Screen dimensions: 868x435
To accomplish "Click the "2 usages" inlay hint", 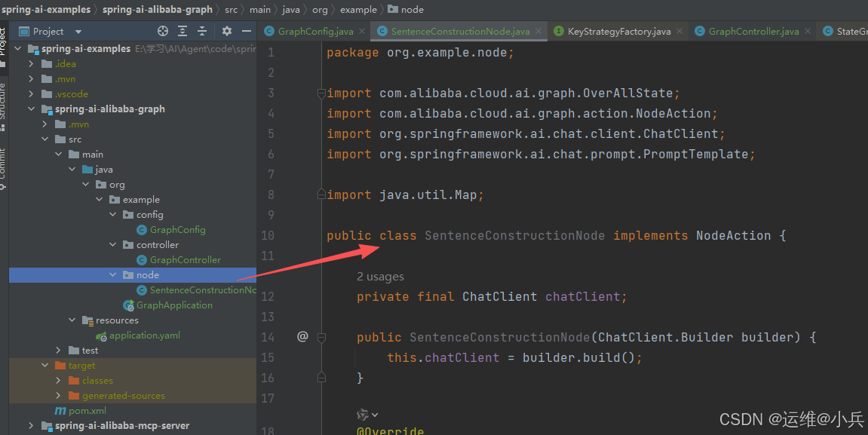I will pos(380,277).
